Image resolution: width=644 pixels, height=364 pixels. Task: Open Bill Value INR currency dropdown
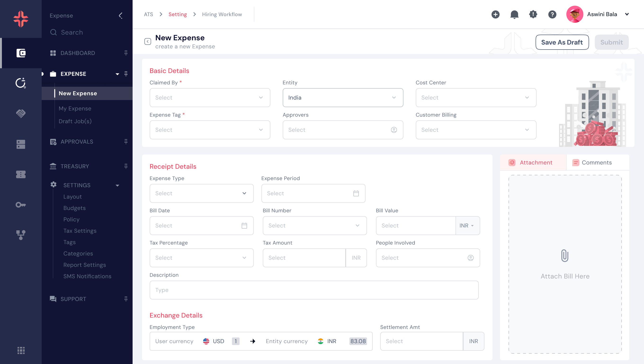click(x=467, y=225)
